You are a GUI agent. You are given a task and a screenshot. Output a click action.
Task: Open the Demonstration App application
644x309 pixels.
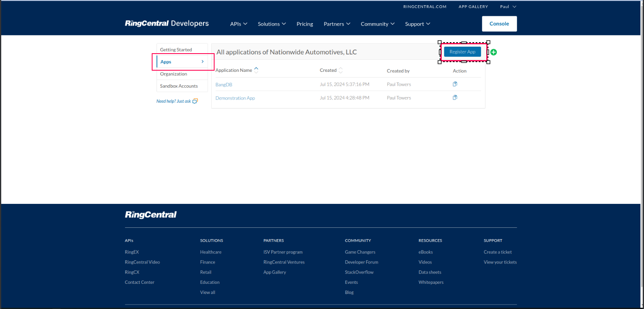click(235, 98)
